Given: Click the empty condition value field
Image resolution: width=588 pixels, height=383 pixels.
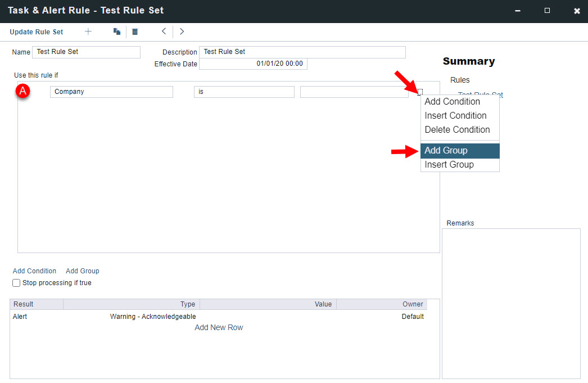Looking at the screenshot, I should pos(354,92).
